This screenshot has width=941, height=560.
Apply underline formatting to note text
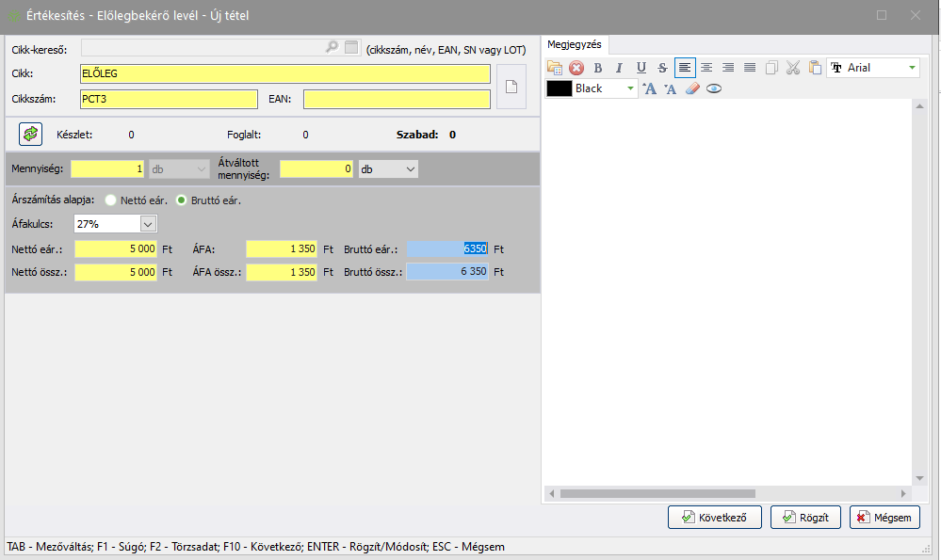pyautogui.click(x=641, y=68)
